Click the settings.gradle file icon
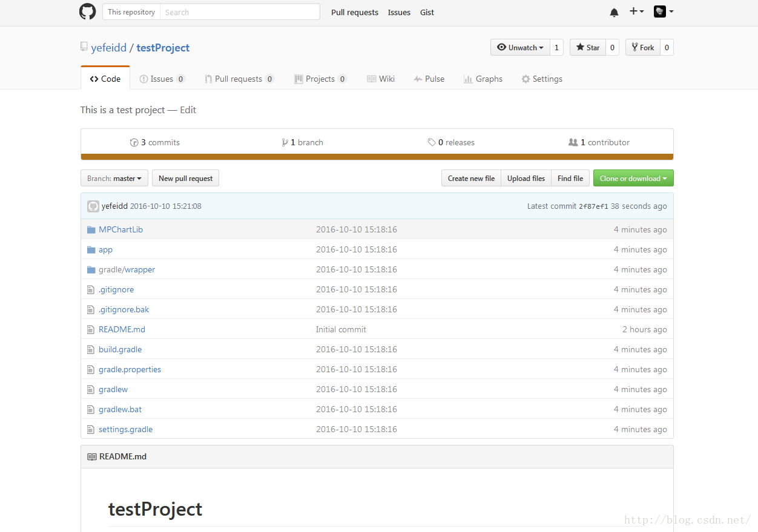Viewport: 758px width, 532px height. pos(91,429)
